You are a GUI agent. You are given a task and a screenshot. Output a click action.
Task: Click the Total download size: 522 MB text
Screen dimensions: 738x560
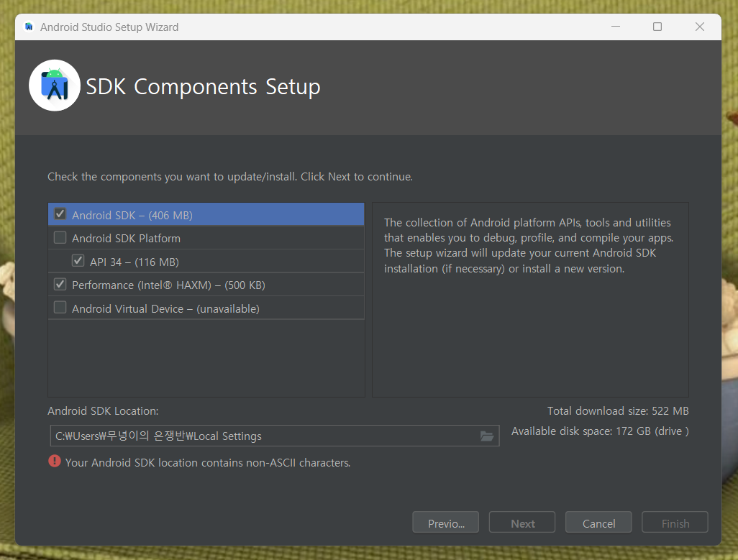click(618, 411)
